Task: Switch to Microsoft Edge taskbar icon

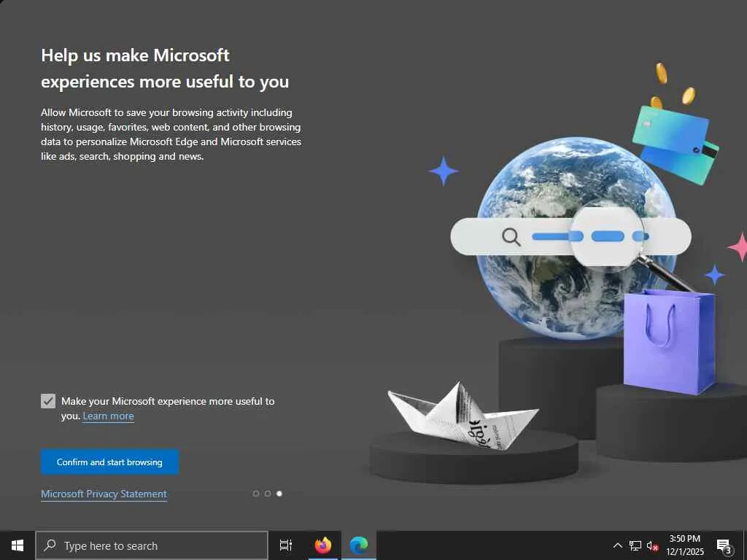Action: coord(359,545)
